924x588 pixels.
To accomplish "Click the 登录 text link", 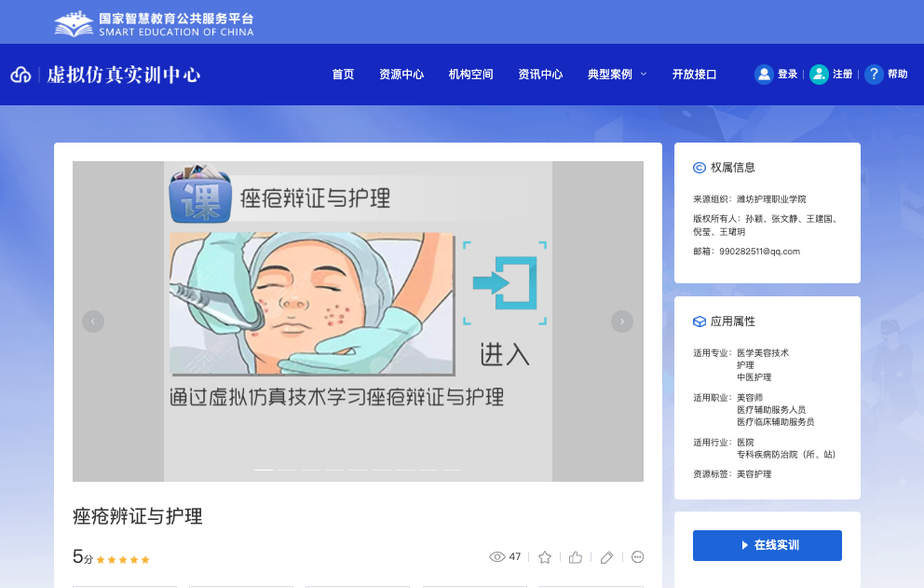I will 787,75.
